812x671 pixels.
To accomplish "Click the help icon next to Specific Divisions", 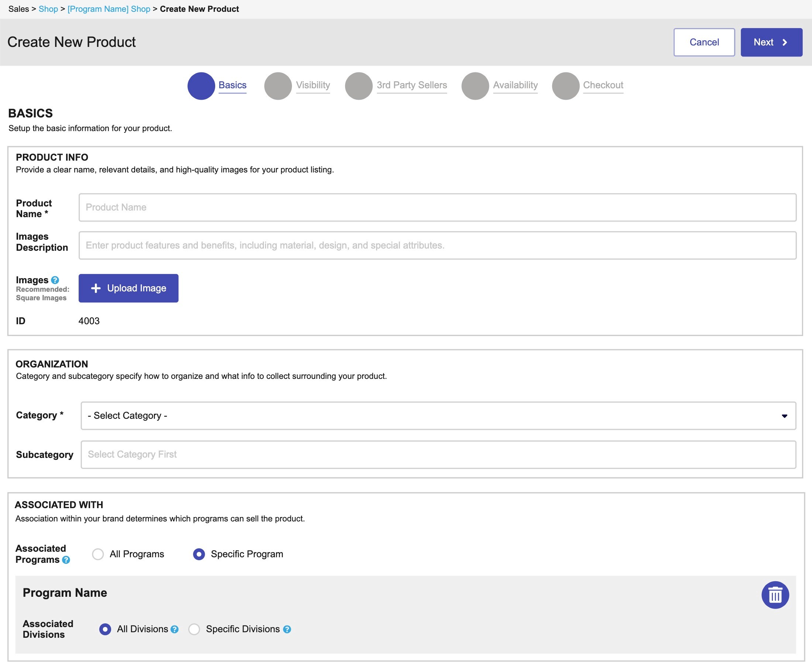I will coord(287,629).
